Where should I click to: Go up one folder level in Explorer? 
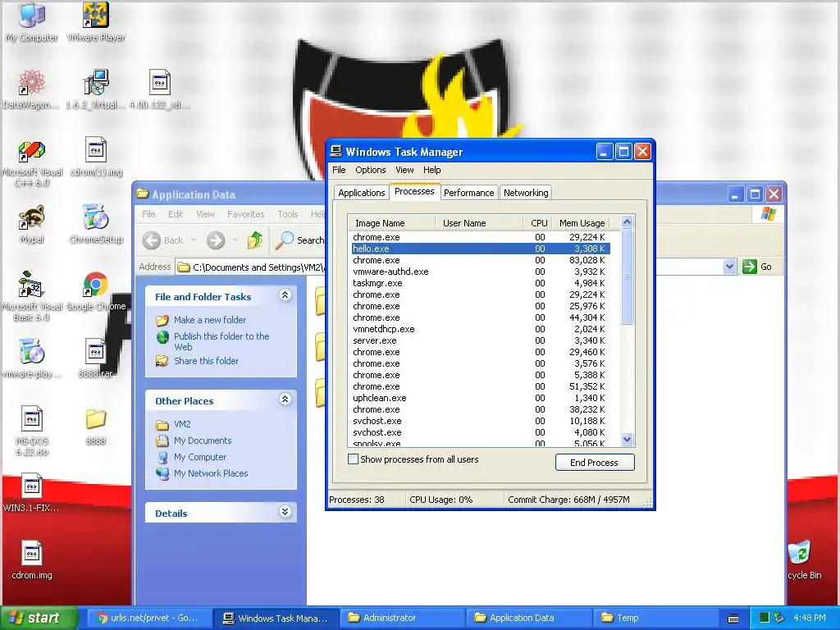coord(255,240)
